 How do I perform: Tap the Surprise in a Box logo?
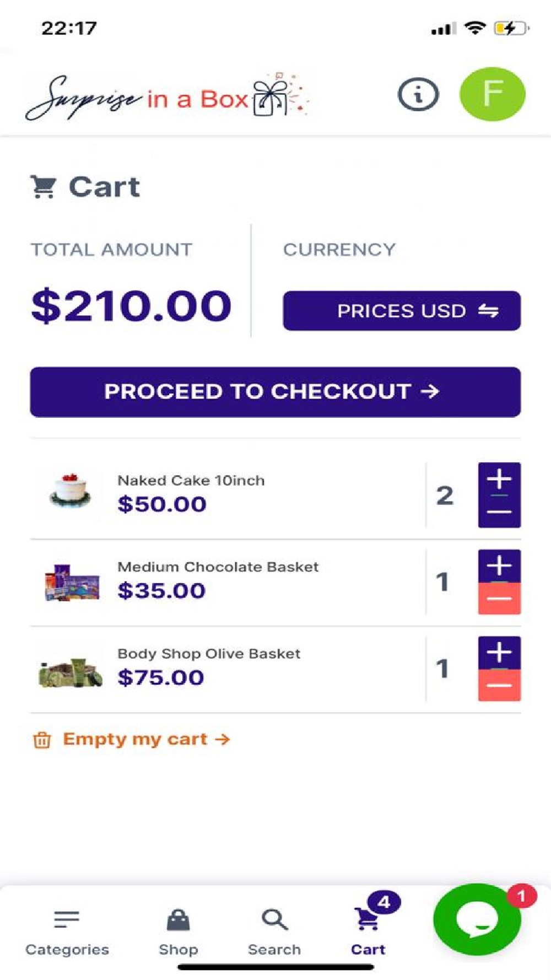[x=167, y=97]
